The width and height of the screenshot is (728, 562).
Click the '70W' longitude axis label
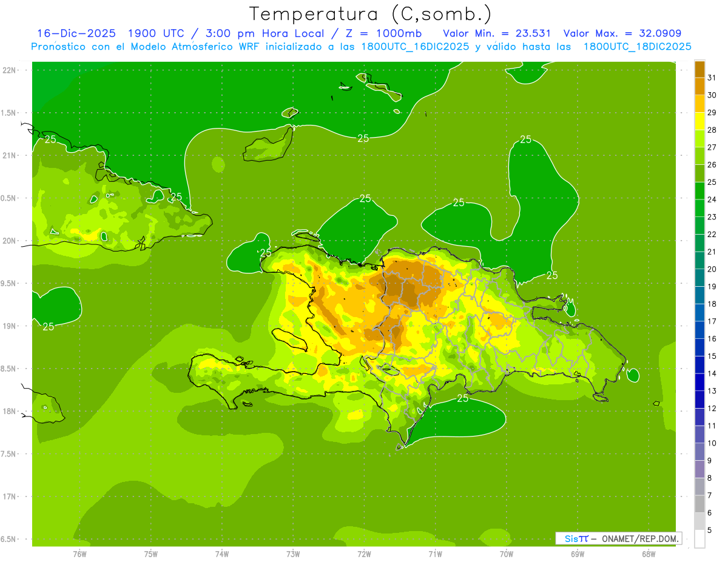pyautogui.click(x=507, y=554)
